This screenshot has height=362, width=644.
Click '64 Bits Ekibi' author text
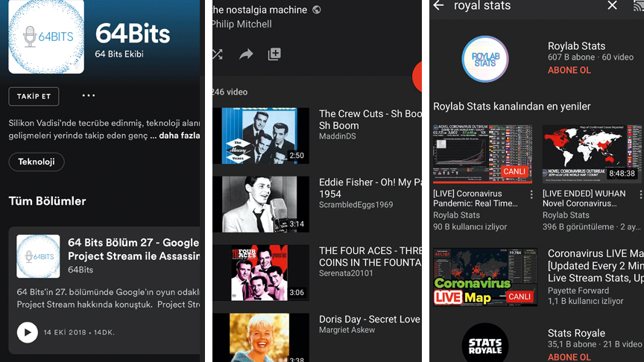pyautogui.click(x=119, y=54)
